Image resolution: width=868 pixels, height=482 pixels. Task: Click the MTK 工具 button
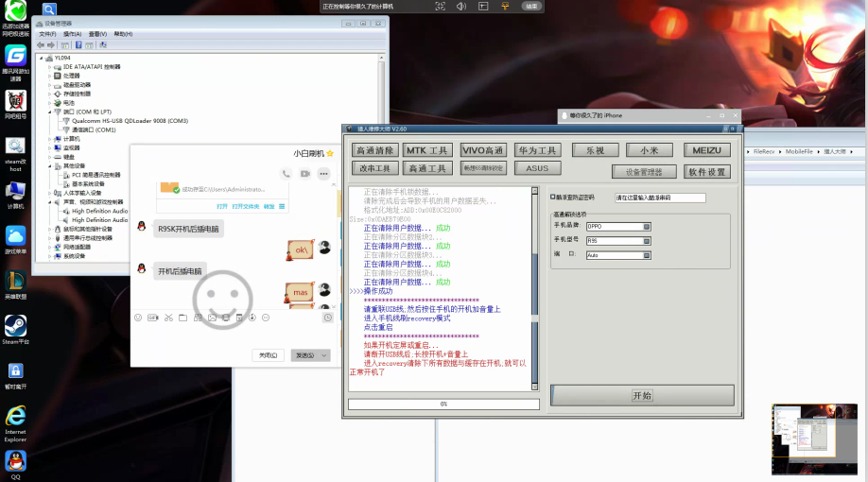(x=427, y=150)
